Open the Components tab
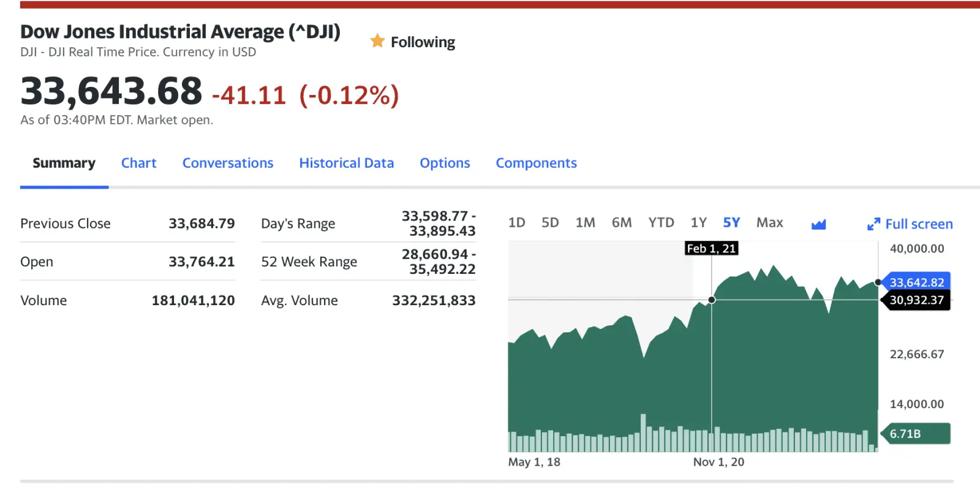Image resolution: width=980 pixels, height=484 pixels. pyautogui.click(x=536, y=163)
